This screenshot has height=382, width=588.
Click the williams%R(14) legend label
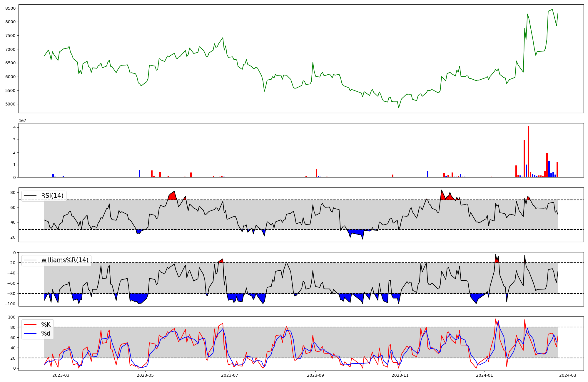coord(65,260)
